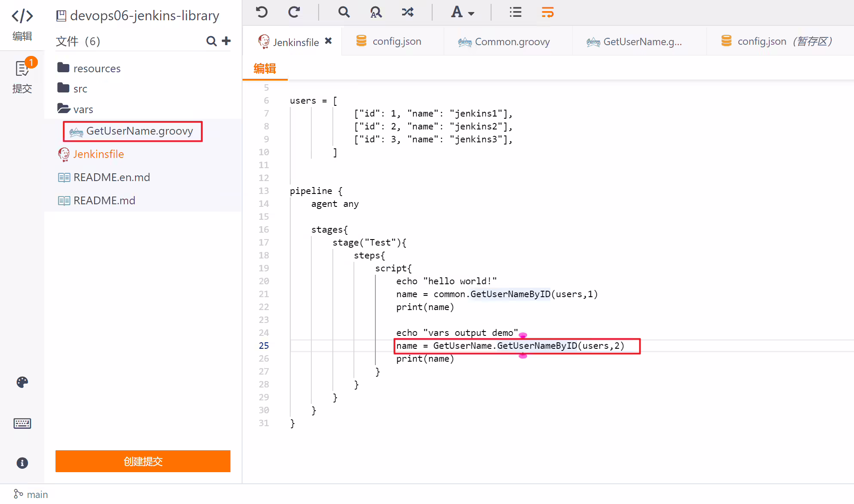Viewport: 854px width, 504px height.
Task: Open the commit panel with badge
Action: click(22, 75)
